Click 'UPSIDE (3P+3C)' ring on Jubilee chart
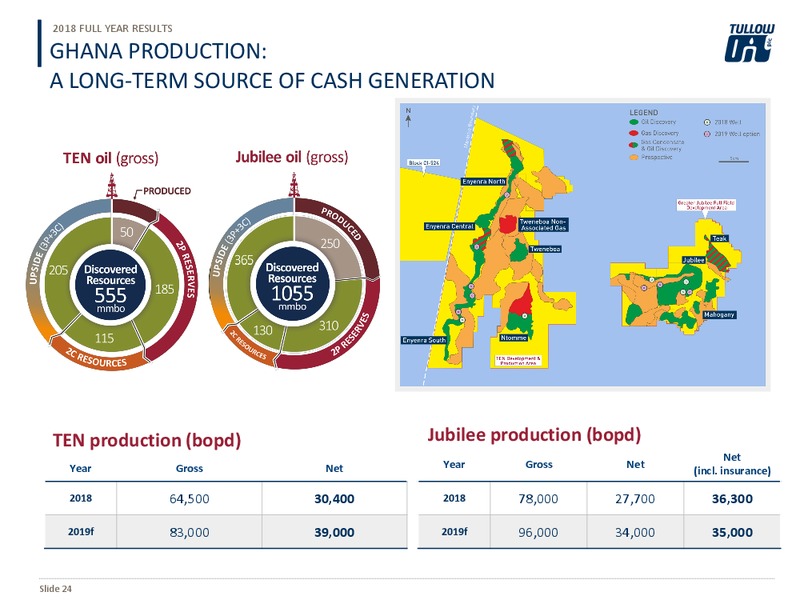Image resolution: width=800 pixels, height=600 pixels. 231,246
